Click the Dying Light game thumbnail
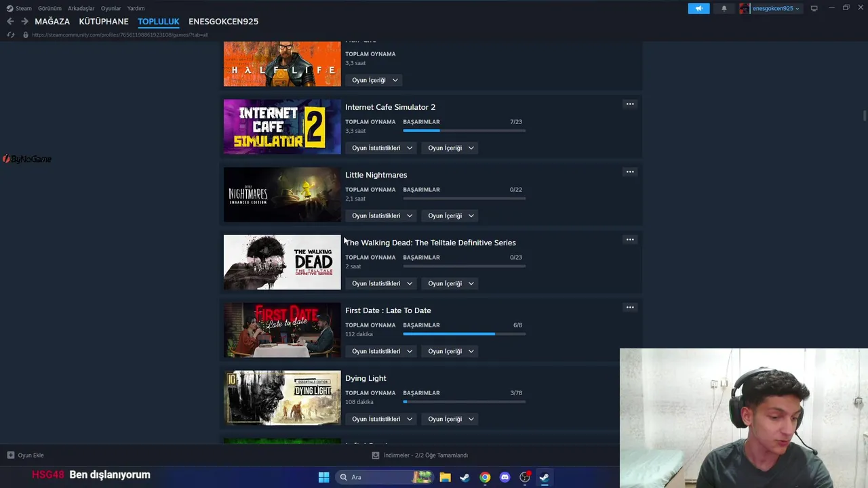This screenshot has height=488, width=868. [282, 398]
